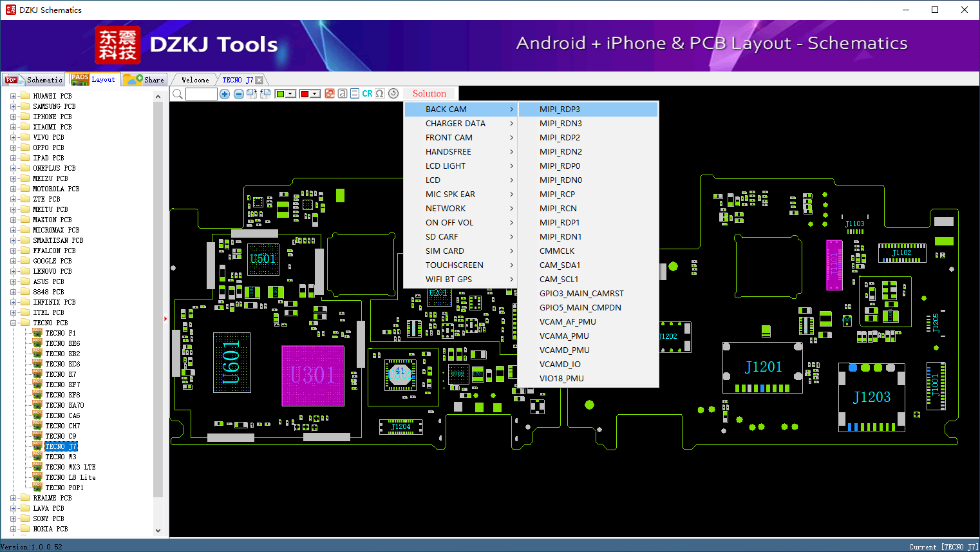Select CAM_SDA1 signal from submenu

(x=588, y=265)
